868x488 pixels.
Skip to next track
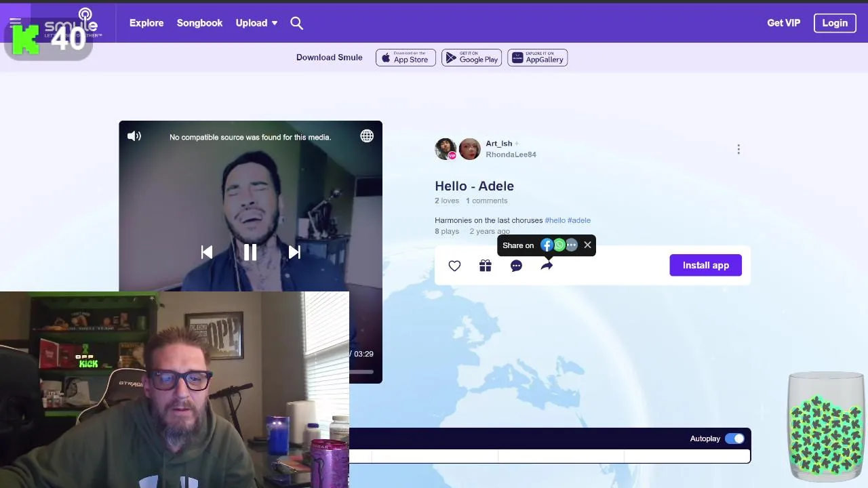coord(294,252)
